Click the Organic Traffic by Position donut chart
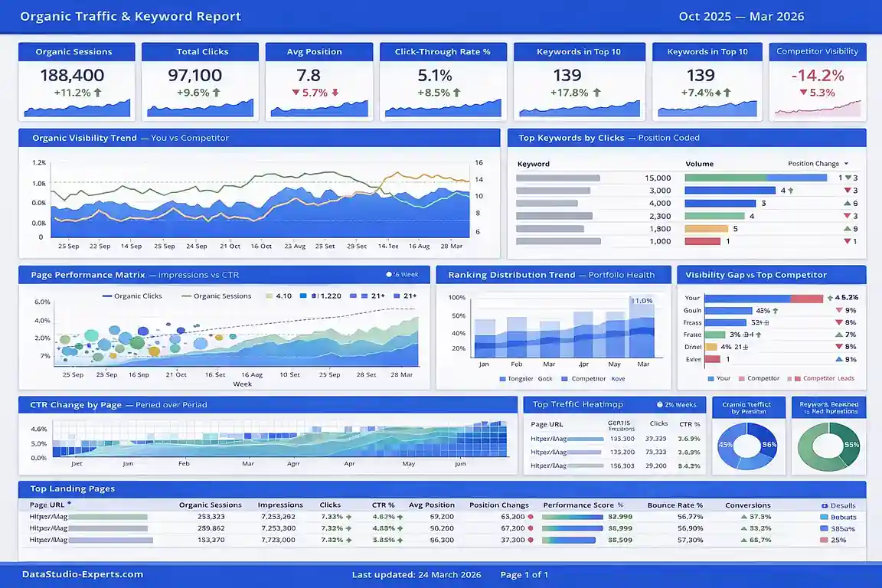The height and width of the screenshot is (588, 882). click(x=748, y=444)
